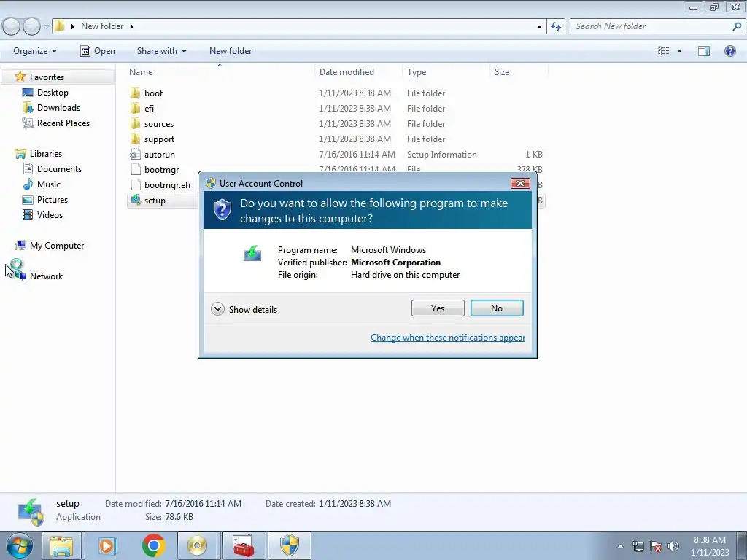Open Change when these notifications appear link
747x560 pixels.
click(x=448, y=337)
